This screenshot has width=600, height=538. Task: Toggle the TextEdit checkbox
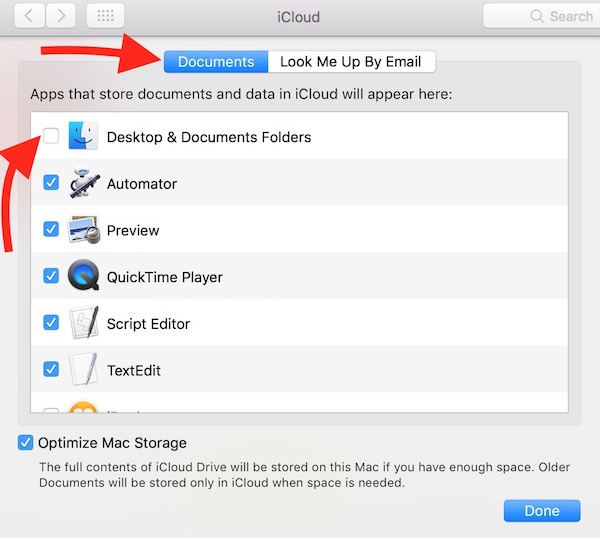(x=51, y=370)
